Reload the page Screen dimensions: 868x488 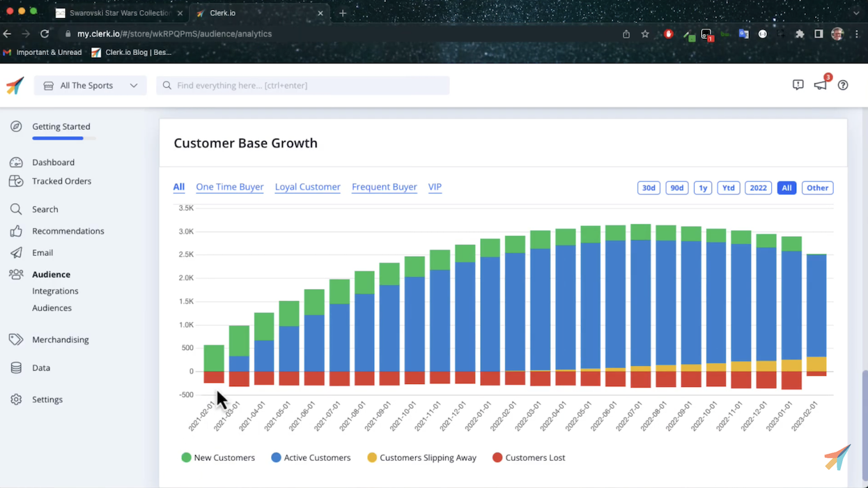pyautogui.click(x=45, y=33)
